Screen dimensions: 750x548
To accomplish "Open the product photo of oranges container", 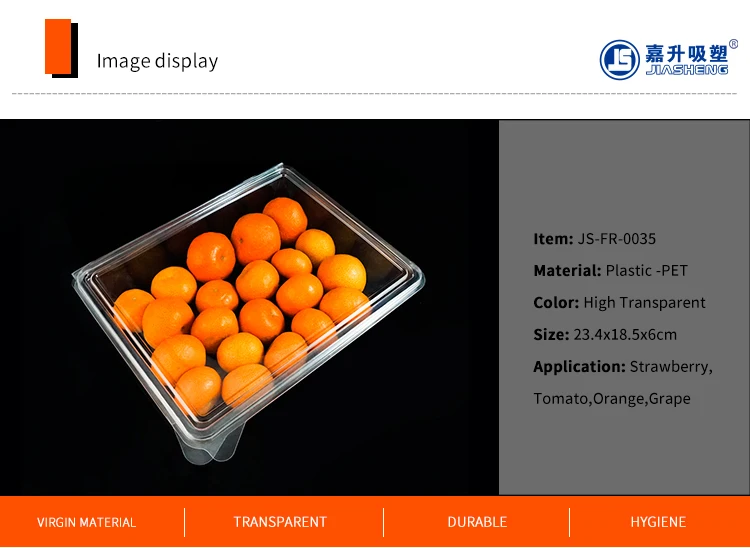I will (249, 307).
